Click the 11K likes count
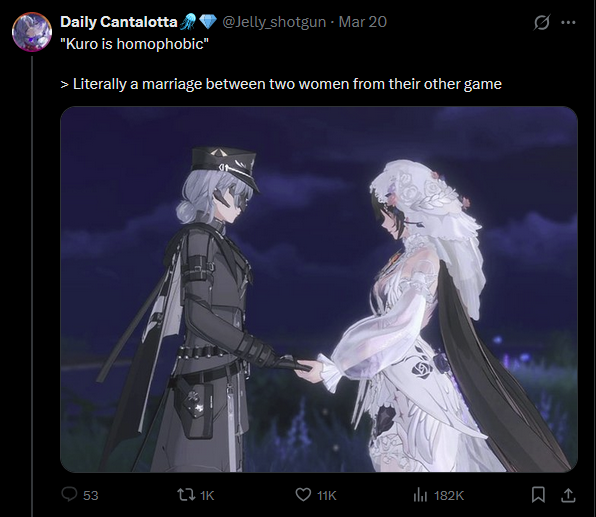The height and width of the screenshot is (517, 596). [x=327, y=496]
